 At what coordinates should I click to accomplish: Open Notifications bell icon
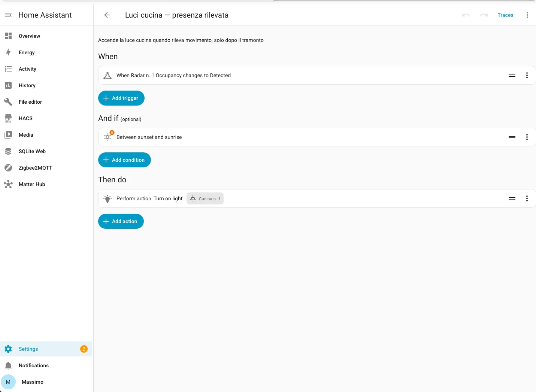click(8, 365)
